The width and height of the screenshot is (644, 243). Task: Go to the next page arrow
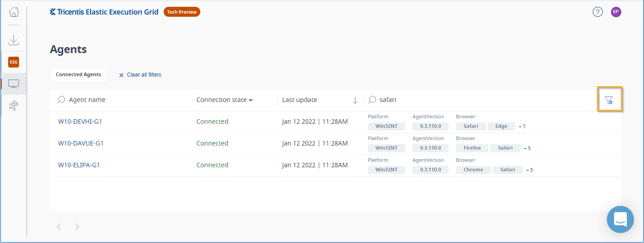point(77,227)
